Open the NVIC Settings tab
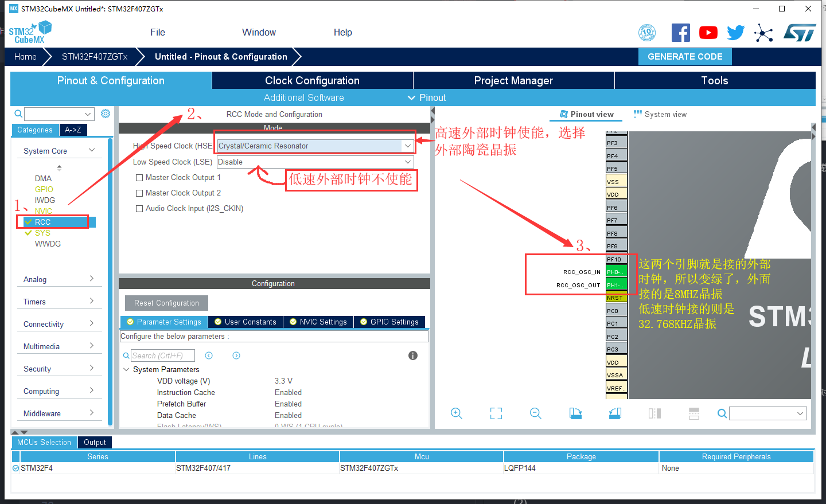826x504 pixels. (x=318, y=322)
